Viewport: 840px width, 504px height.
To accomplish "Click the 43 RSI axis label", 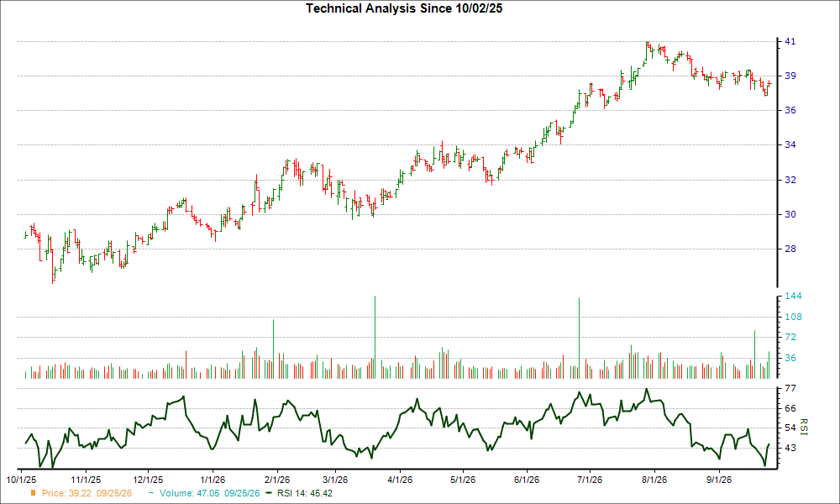I will [x=790, y=448].
